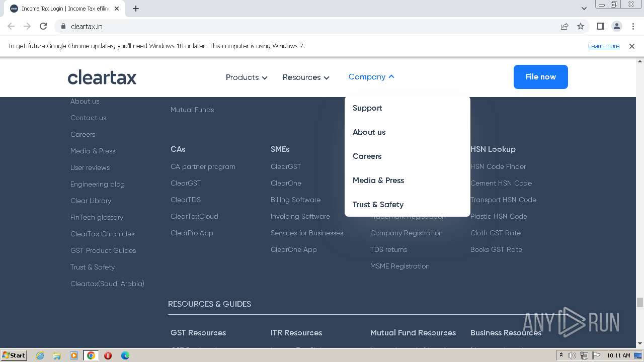Open the FinTech glossary link
This screenshot has height=362, width=644.
97,217
